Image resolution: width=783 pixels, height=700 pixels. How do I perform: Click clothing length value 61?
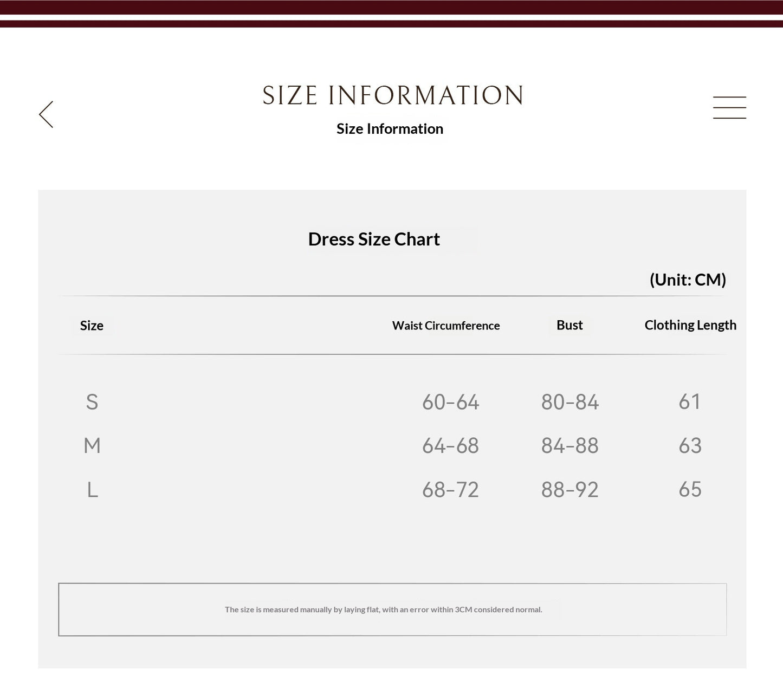pos(690,402)
